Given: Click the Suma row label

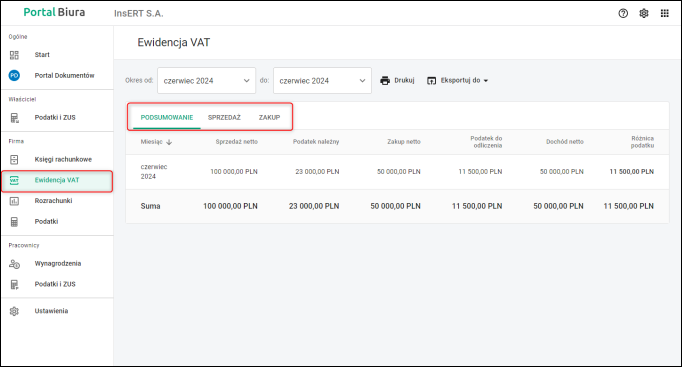Looking at the screenshot, I should point(150,206).
